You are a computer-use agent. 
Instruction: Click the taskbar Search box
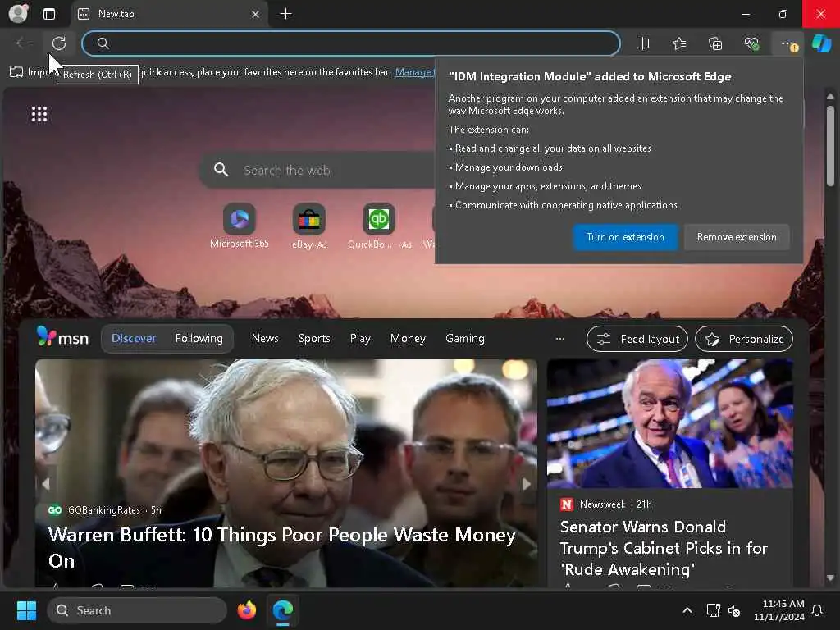point(137,610)
